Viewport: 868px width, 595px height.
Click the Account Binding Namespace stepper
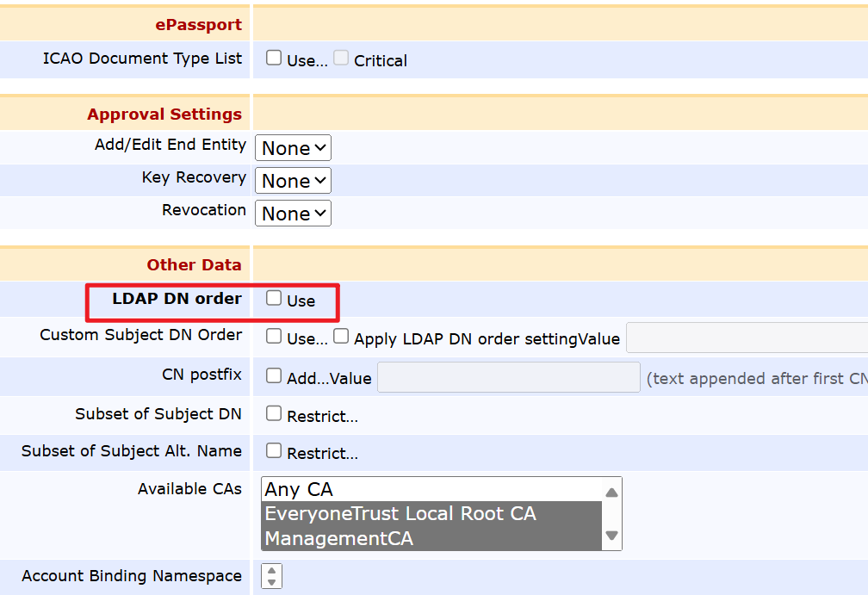point(271,576)
